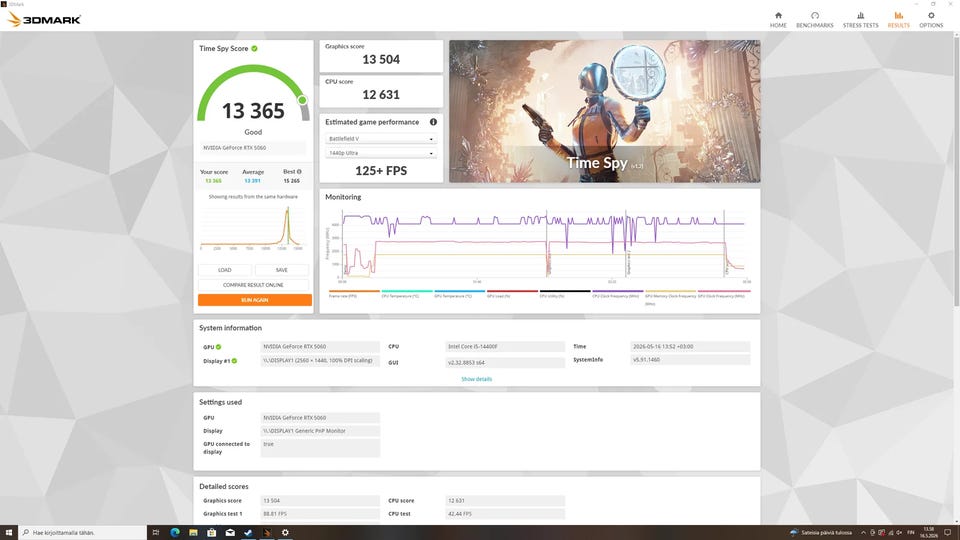960x540 pixels.
Task: Go to the Home tab
Action: click(x=778, y=20)
